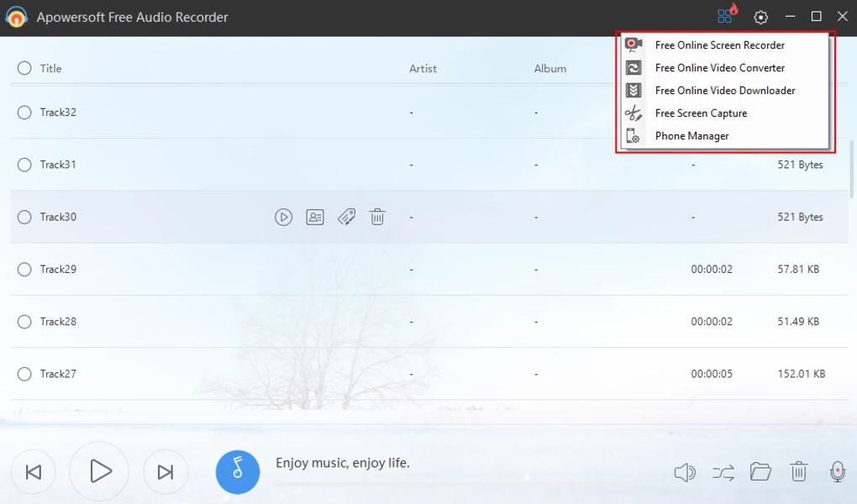Select the Track30 checkbox circle
The height and width of the screenshot is (504, 857).
24,217
